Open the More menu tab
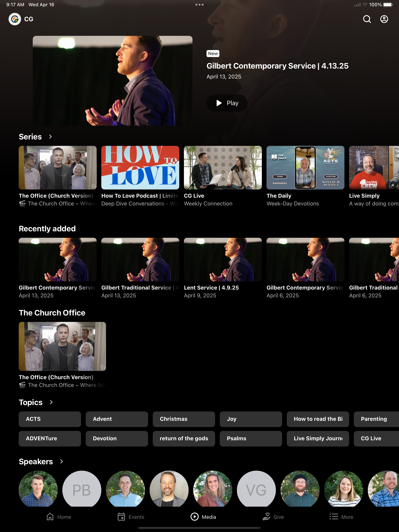The height and width of the screenshot is (532, 399). [341, 517]
